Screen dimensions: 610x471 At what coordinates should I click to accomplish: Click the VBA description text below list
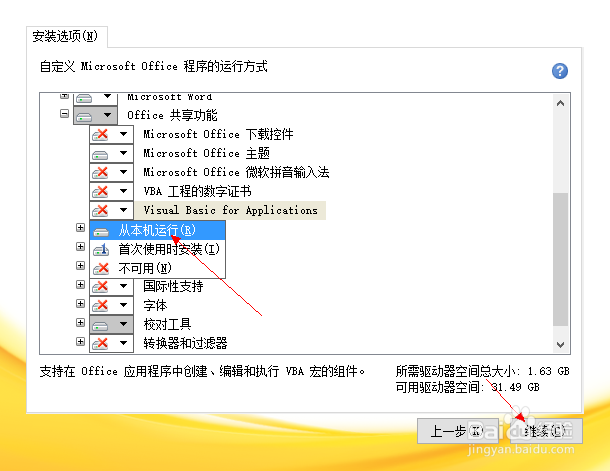pos(202,371)
